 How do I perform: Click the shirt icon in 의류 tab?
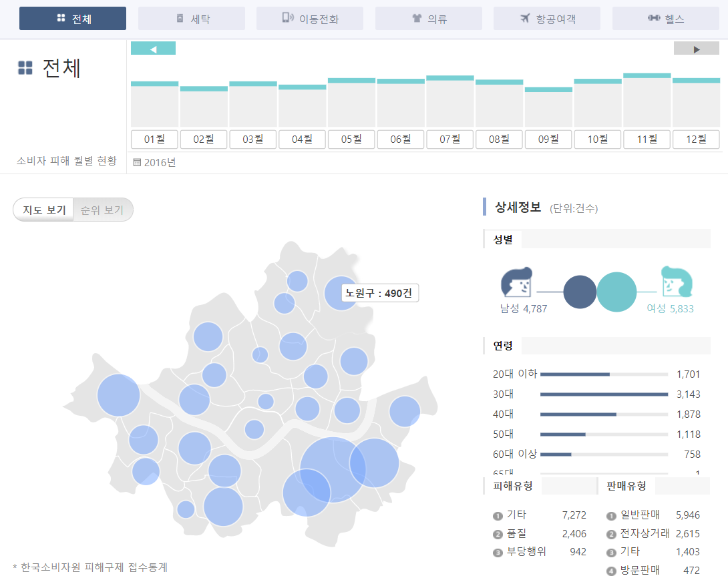point(417,18)
